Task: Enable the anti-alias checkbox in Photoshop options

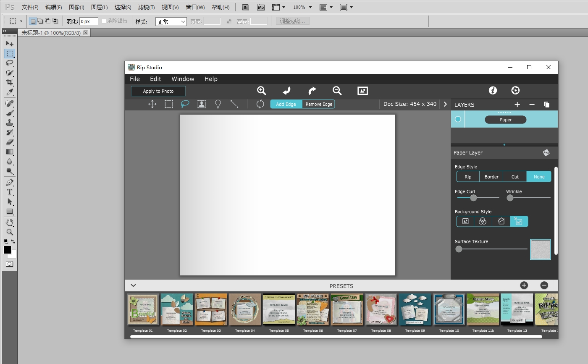Action: coord(104,21)
